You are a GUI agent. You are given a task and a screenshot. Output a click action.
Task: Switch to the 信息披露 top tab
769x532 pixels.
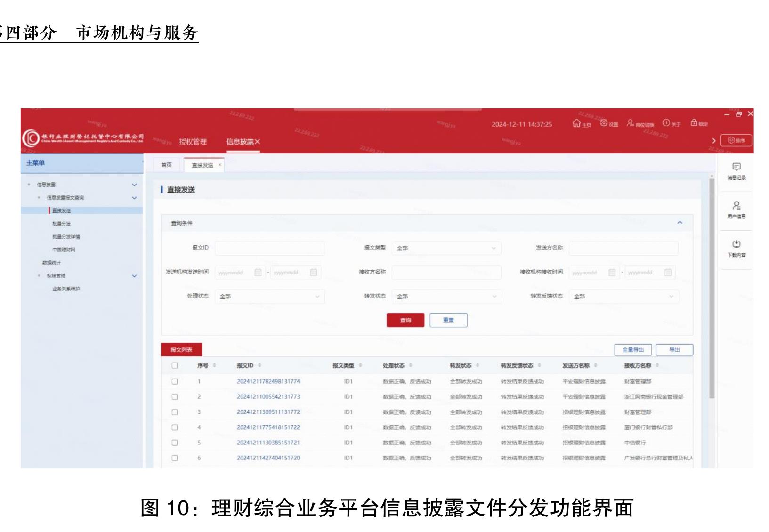[x=240, y=142]
